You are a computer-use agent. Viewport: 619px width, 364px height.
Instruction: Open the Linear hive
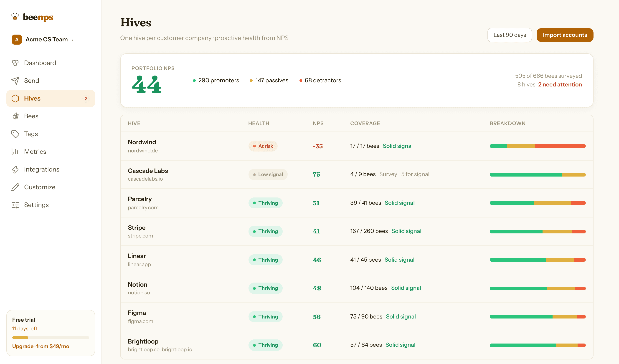(357, 260)
